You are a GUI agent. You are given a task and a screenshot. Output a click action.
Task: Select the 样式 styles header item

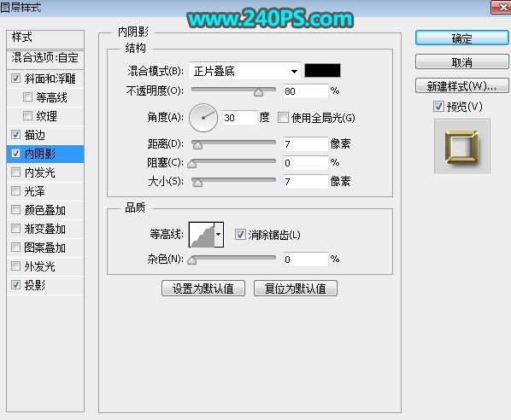(x=45, y=39)
